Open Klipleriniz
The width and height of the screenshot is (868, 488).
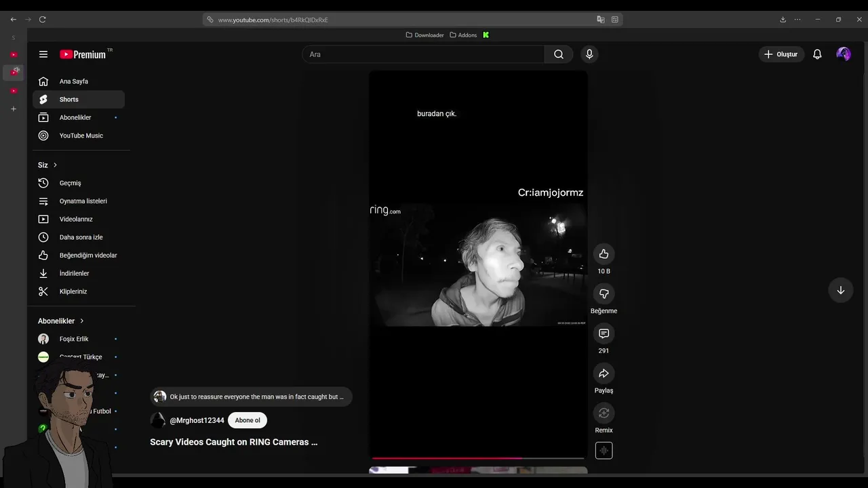click(x=79, y=291)
